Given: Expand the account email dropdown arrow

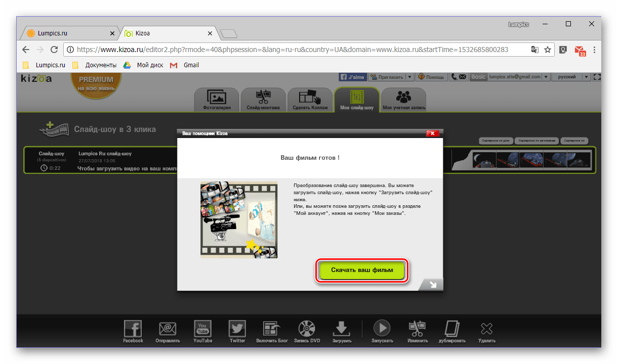Looking at the screenshot, I should point(546,77).
